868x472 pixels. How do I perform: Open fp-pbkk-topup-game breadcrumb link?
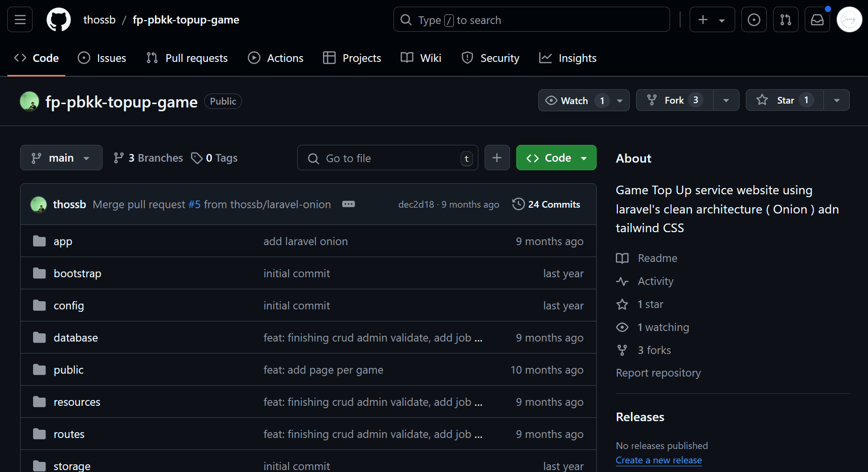click(x=186, y=20)
